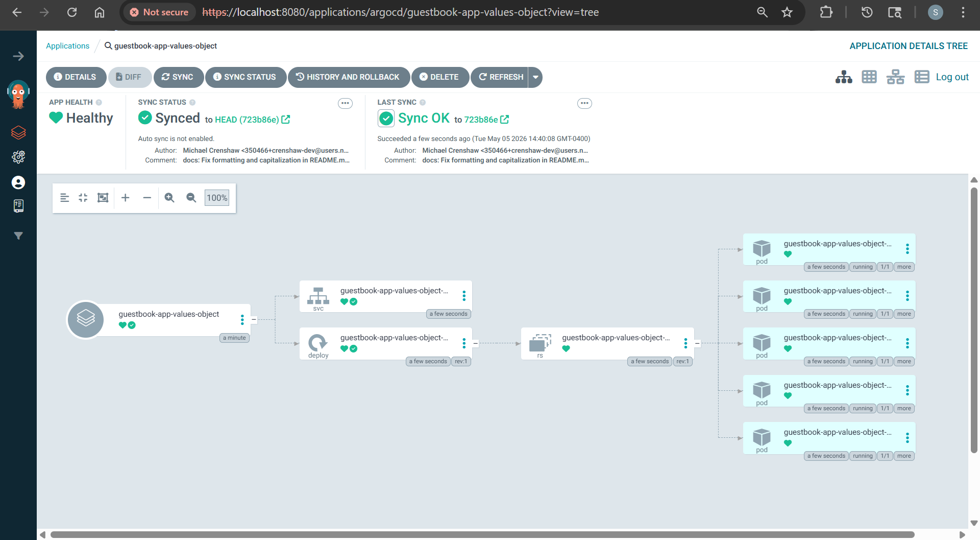Image resolution: width=980 pixels, height=540 pixels.
Task: Click the REFRESH button
Action: point(499,77)
